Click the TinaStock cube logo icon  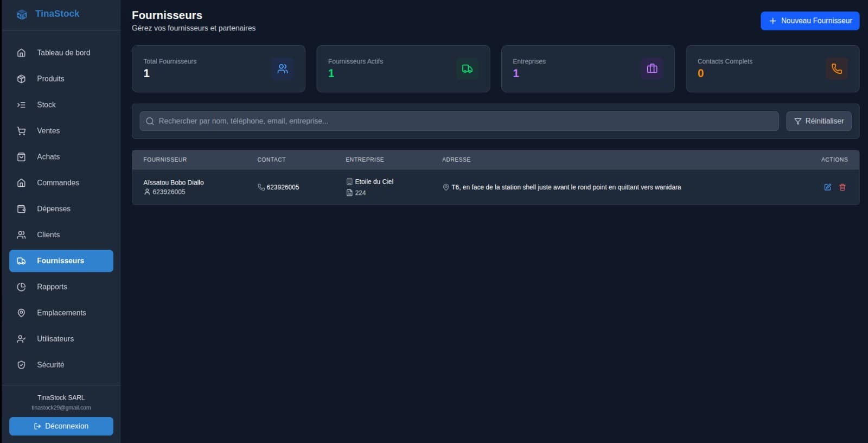coord(22,14)
